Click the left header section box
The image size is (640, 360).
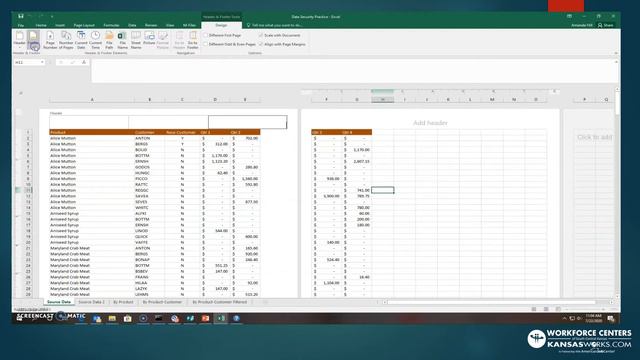pyautogui.click(x=89, y=122)
